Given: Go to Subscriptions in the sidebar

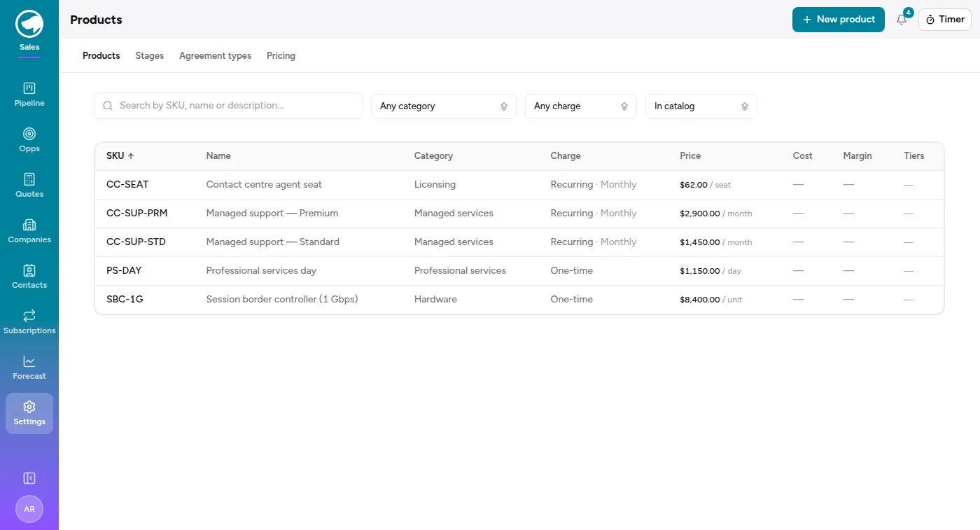Looking at the screenshot, I should [x=29, y=321].
